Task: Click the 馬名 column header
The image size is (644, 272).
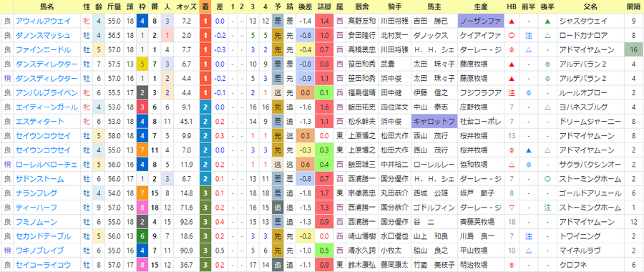Action: pyautogui.click(x=47, y=6)
